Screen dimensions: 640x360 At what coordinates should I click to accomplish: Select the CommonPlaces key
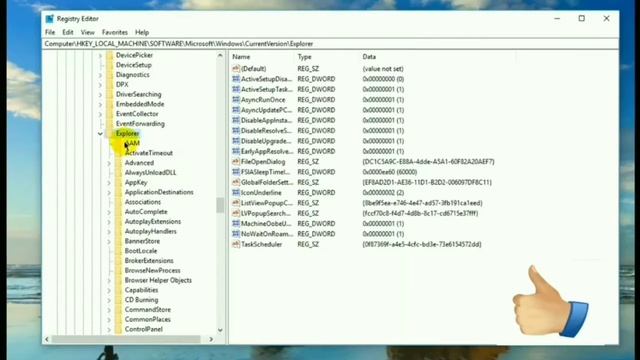click(147, 320)
